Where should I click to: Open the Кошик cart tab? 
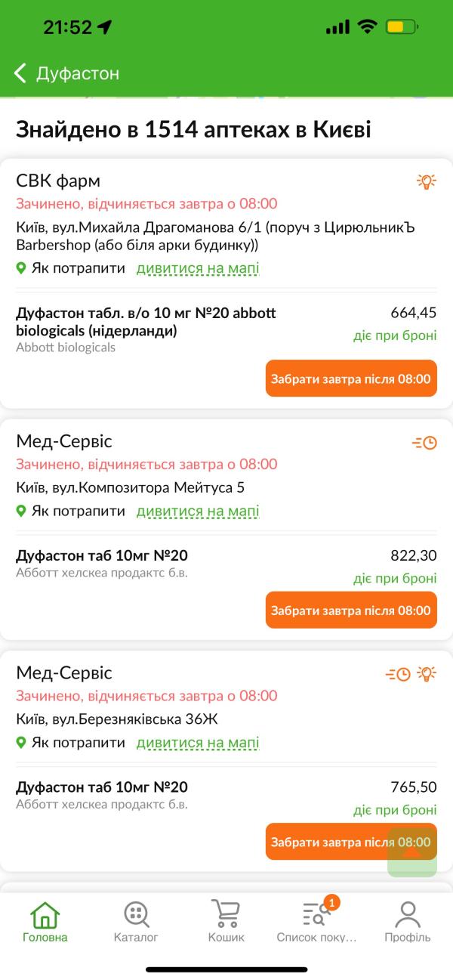click(226, 922)
